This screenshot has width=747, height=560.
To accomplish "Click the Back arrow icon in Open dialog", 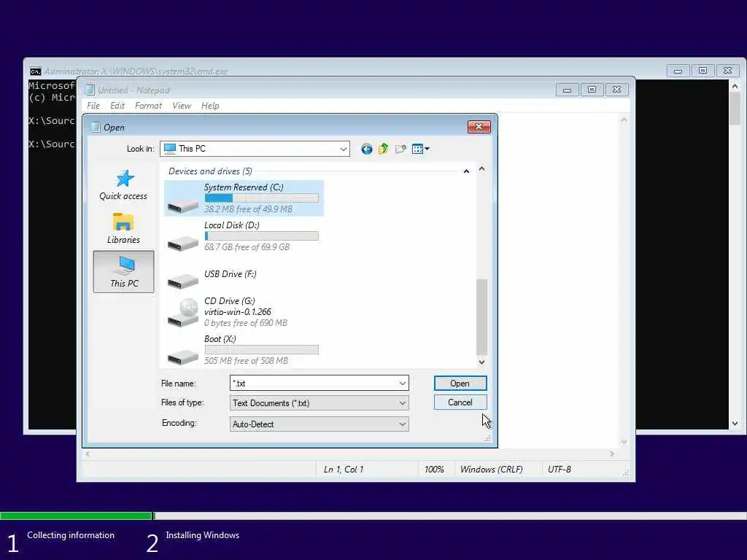I will click(366, 149).
